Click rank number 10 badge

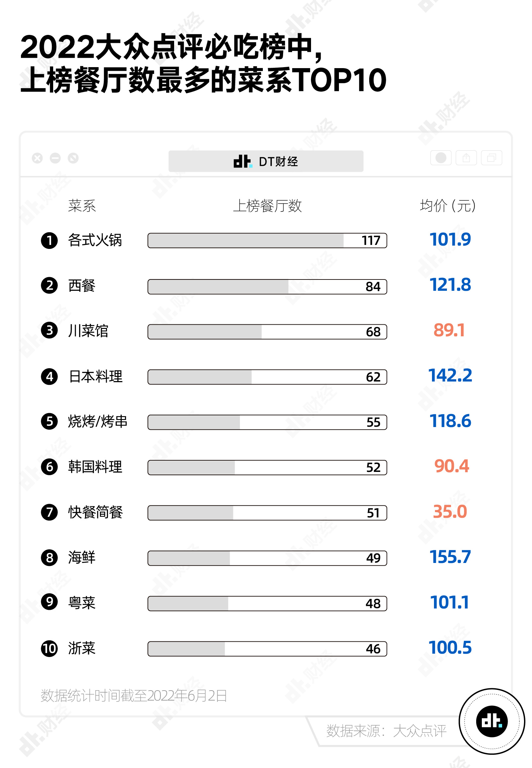tap(49, 648)
